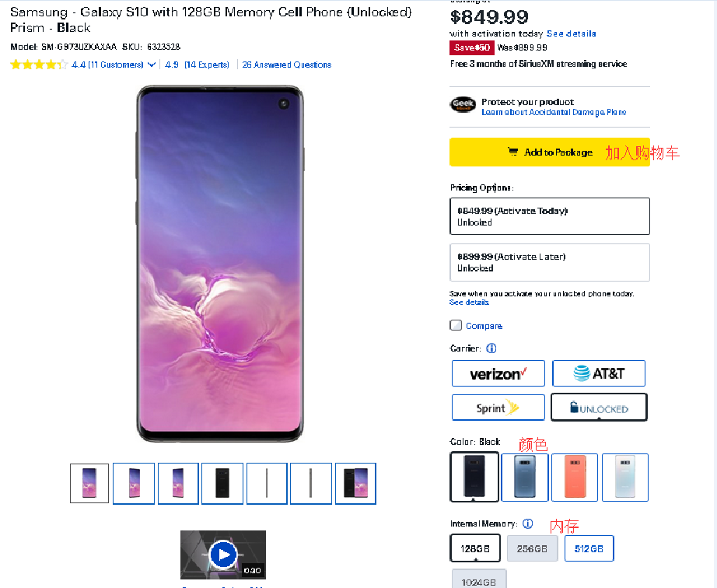Screen dimensions: 717x588
Task: Open the 26 Answered Questions link
Action: pos(286,65)
